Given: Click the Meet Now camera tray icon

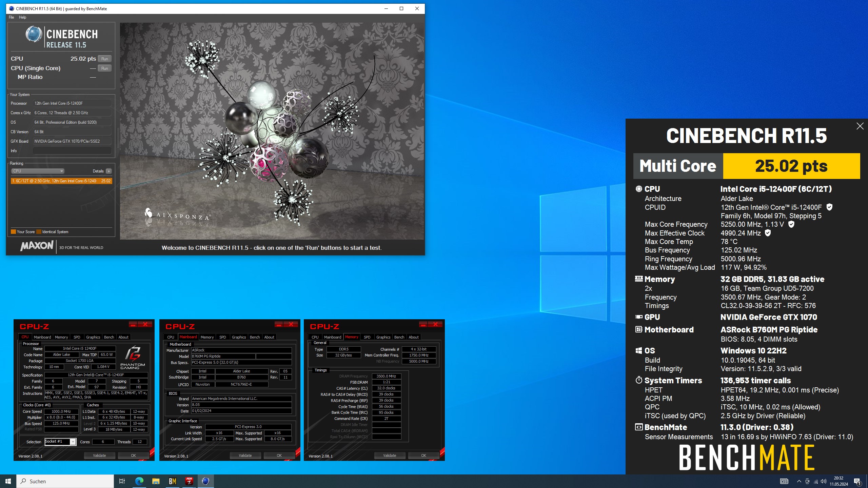Looking at the screenshot, I should (807, 481).
